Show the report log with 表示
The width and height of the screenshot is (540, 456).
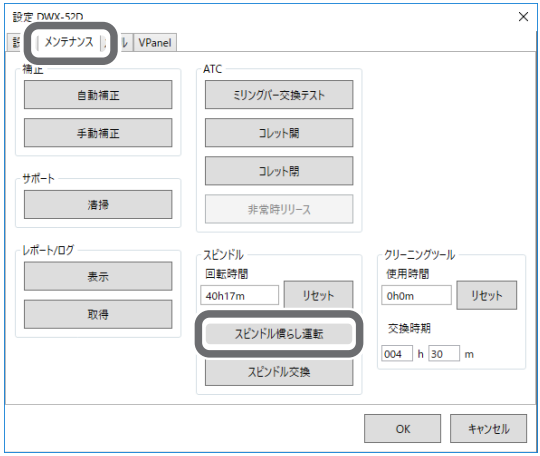(x=98, y=276)
